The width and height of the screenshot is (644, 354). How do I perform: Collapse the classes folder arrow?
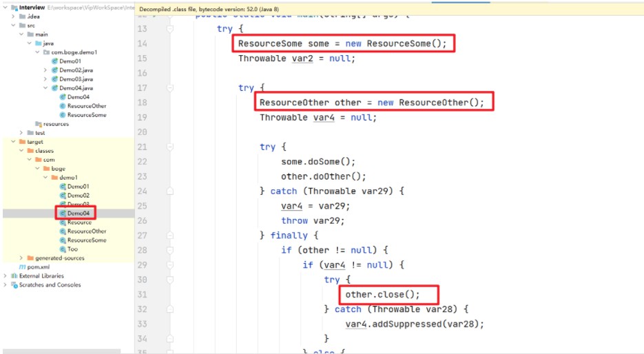(x=21, y=151)
